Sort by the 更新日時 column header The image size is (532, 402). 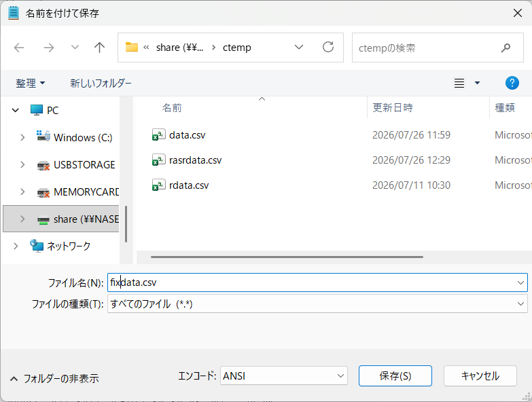[393, 108]
